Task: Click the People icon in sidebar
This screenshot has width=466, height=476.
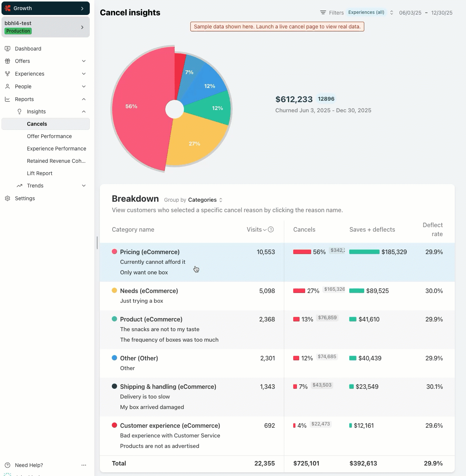Action: pos(7,86)
